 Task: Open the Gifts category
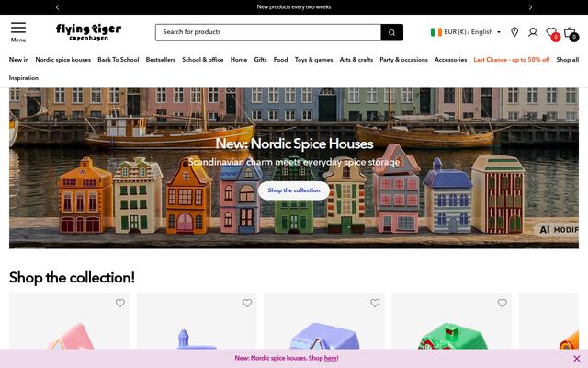pyautogui.click(x=260, y=59)
